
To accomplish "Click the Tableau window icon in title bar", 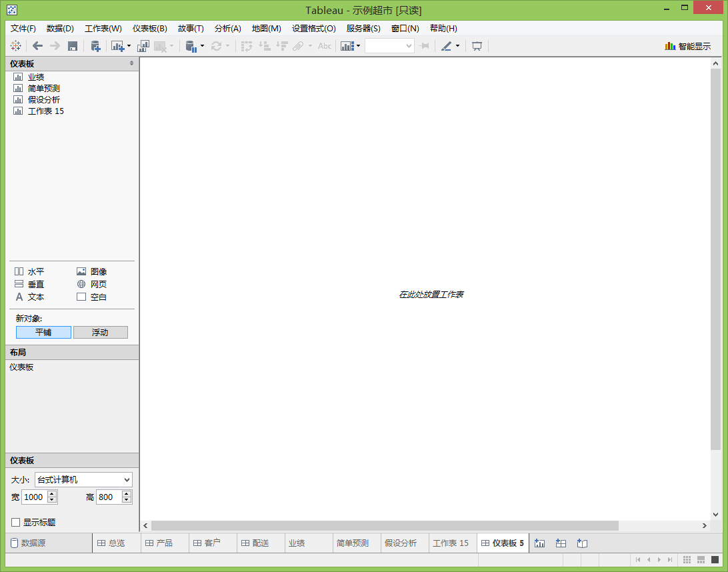I will [x=12, y=10].
